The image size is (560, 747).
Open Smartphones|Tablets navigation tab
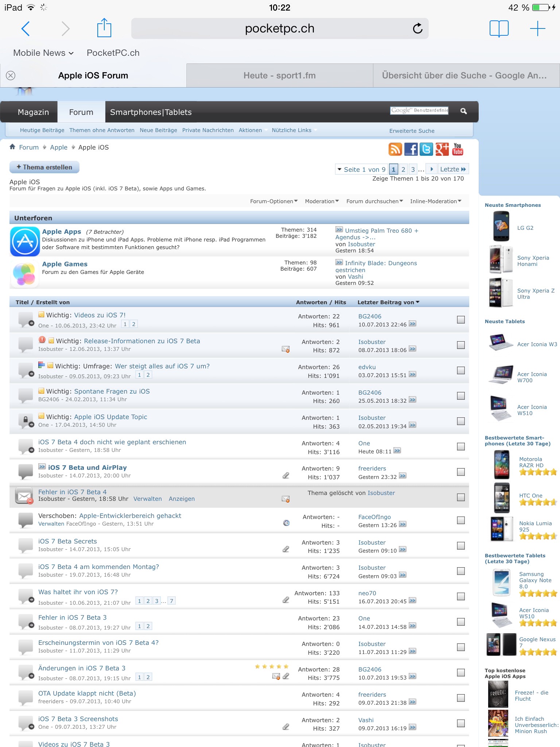(x=151, y=112)
